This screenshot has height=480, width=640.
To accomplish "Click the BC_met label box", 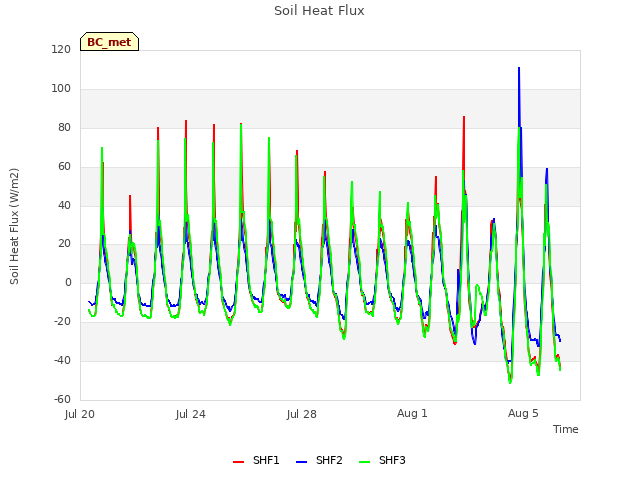I will pos(109,42).
